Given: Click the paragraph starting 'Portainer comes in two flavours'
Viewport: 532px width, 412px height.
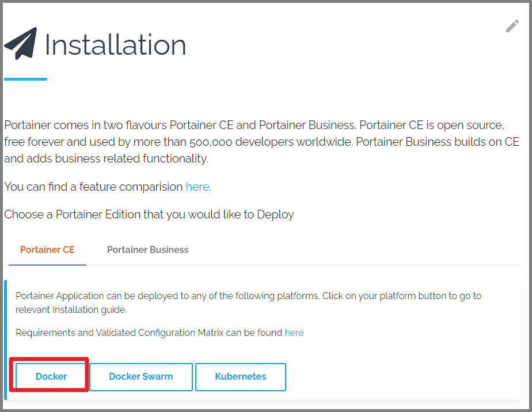Looking at the screenshot, I should [261, 142].
